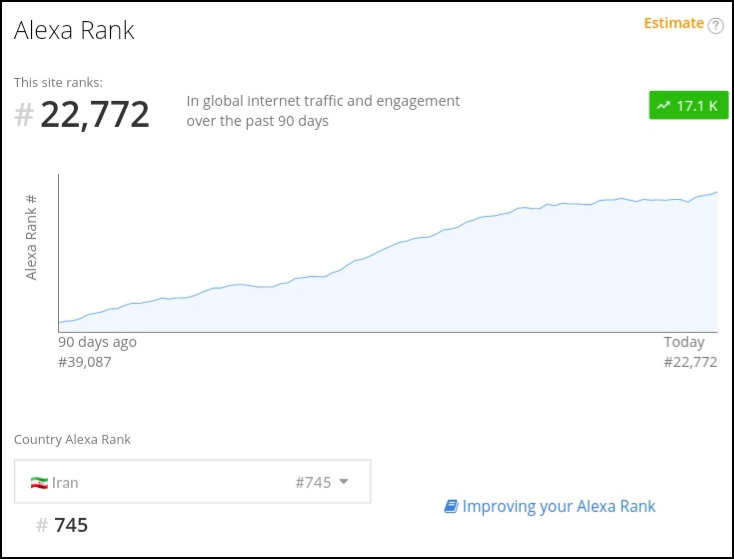Click the Alexa Rank heading

pyautogui.click(x=74, y=31)
